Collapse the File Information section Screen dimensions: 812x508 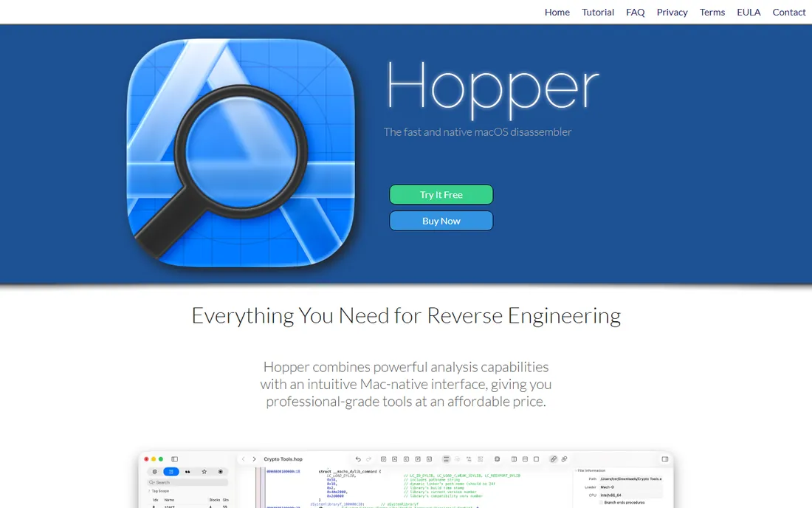pos(576,471)
